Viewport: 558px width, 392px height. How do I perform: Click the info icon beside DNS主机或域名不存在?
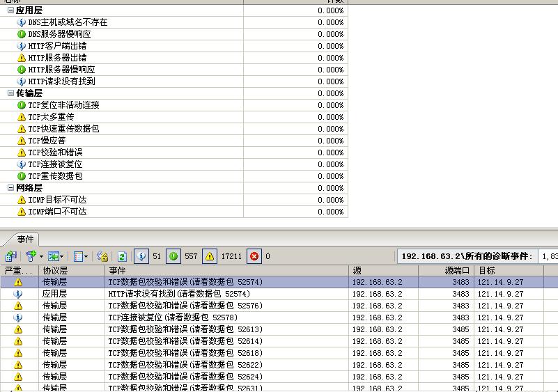[x=22, y=22]
